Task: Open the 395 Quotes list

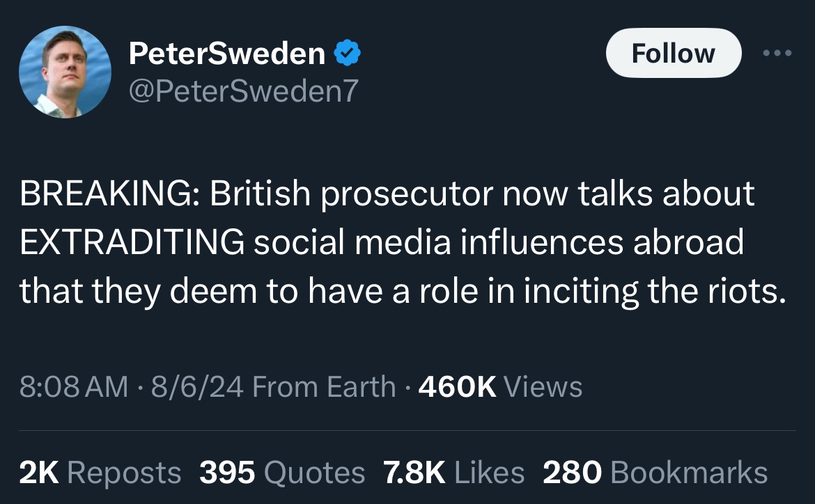Action: (x=282, y=473)
